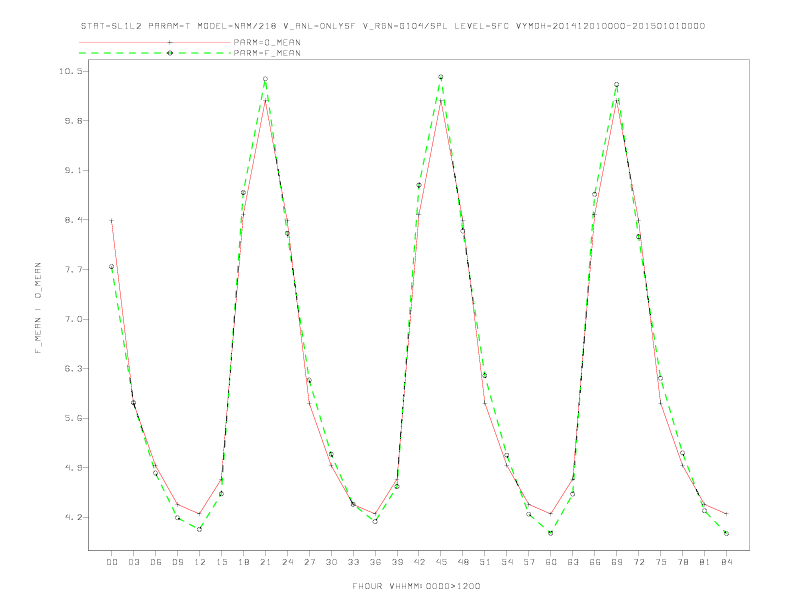792x612 pixels.
Task: Click the F_MEAN minimum circle at hour 12
Action: click(x=200, y=529)
